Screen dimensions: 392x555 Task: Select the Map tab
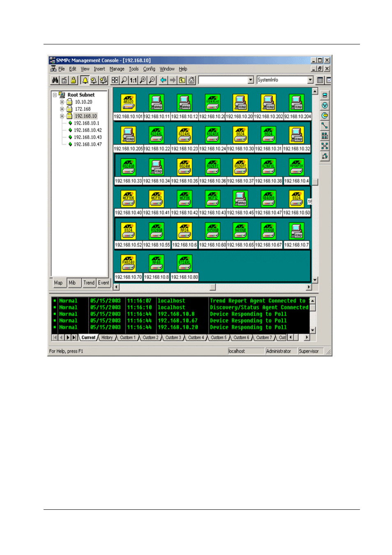pyautogui.click(x=58, y=283)
